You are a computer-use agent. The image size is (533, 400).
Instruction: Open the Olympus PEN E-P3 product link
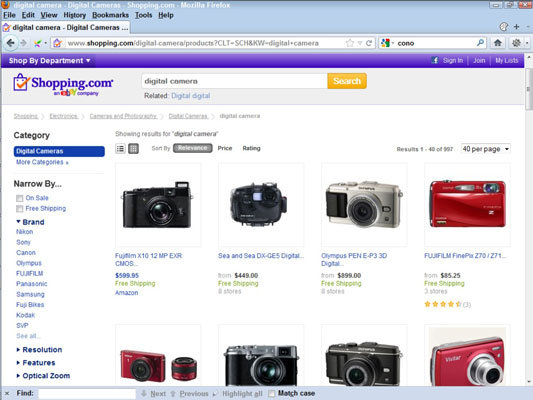click(354, 260)
